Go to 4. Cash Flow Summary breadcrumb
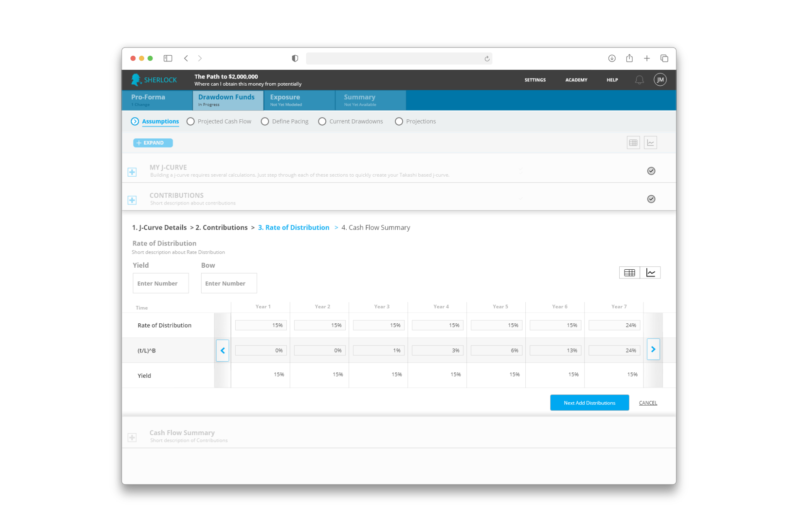Viewport: 798px width, 532px height. pyautogui.click(x=376, y=227)
